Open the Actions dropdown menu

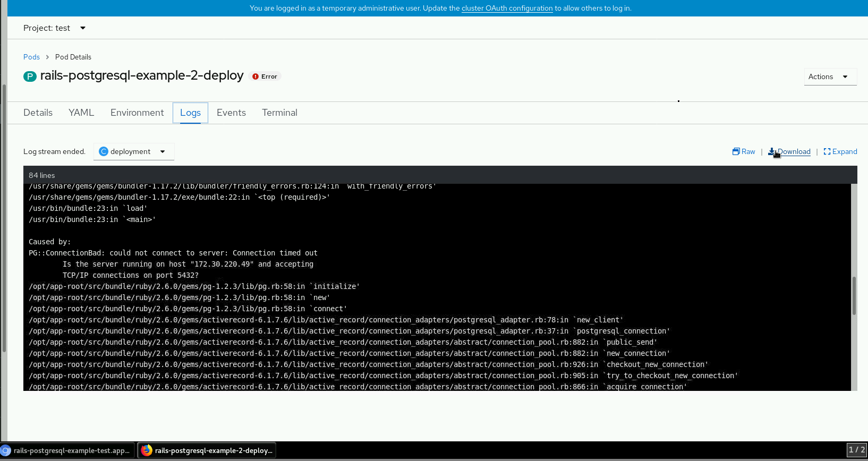coord(830,76)
